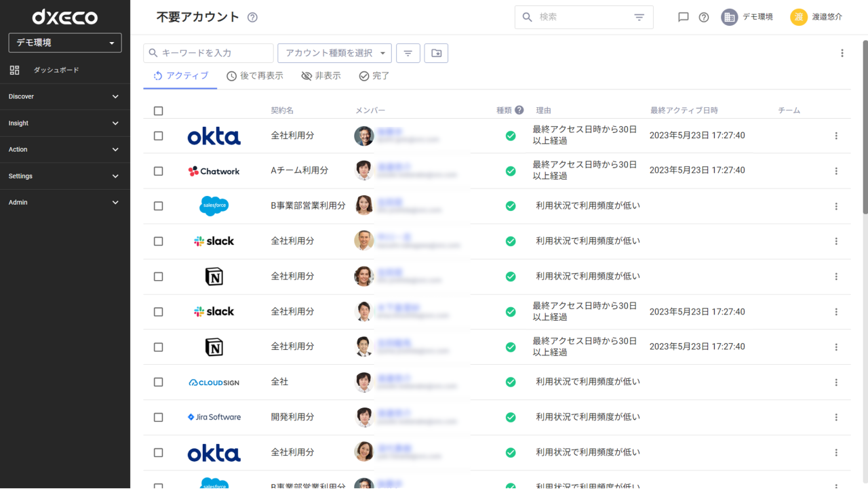Open the デモ環境 environment dropdown

65,43
